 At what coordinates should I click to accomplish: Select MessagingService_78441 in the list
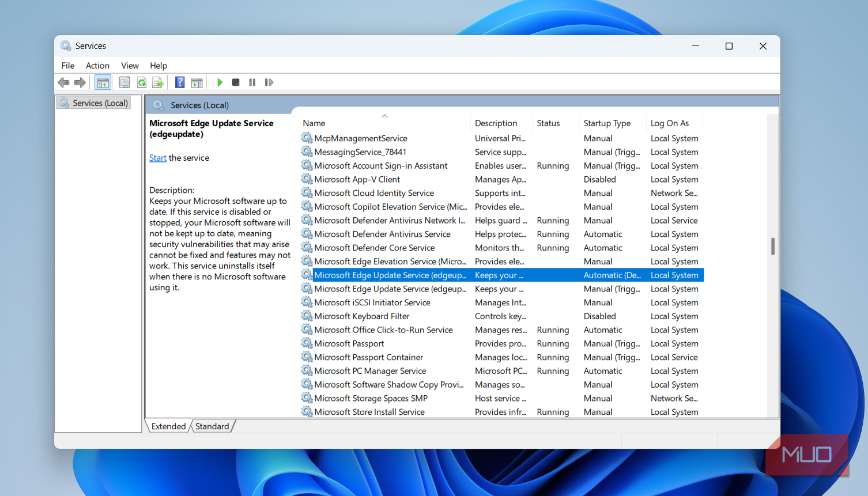pyautogui.click(x=501, y=152)
